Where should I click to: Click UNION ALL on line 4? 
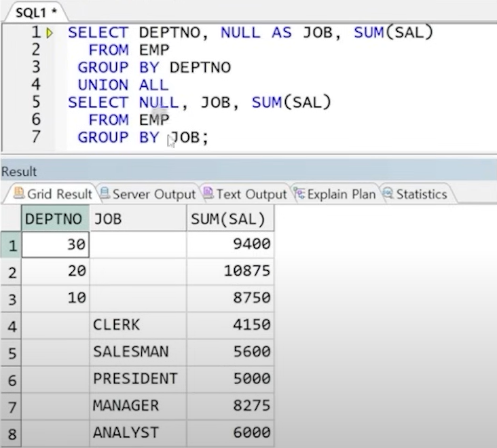[123, 85]
